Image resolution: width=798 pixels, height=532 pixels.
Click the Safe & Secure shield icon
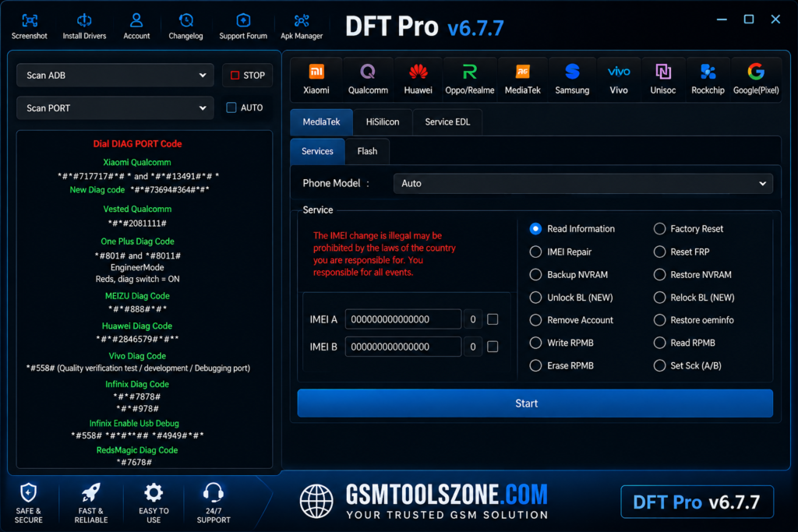click(29, 492)
